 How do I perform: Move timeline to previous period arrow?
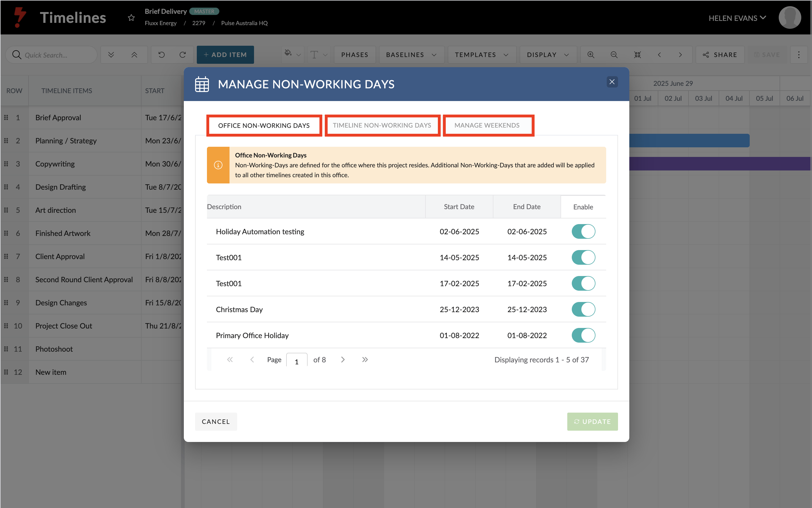[x=659, y=55]
